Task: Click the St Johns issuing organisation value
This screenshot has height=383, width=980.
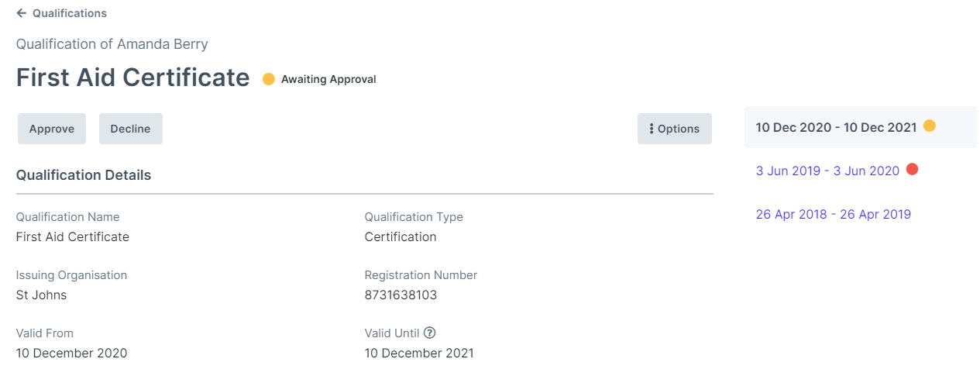Action: tap(41, 295)
